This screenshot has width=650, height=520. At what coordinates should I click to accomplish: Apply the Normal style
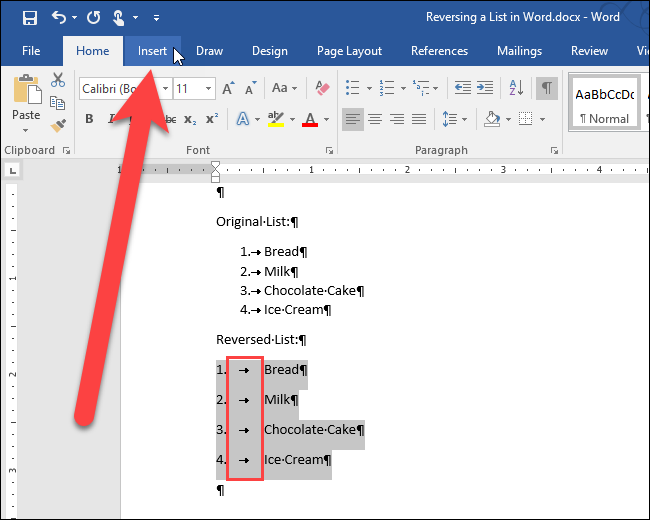604,105
